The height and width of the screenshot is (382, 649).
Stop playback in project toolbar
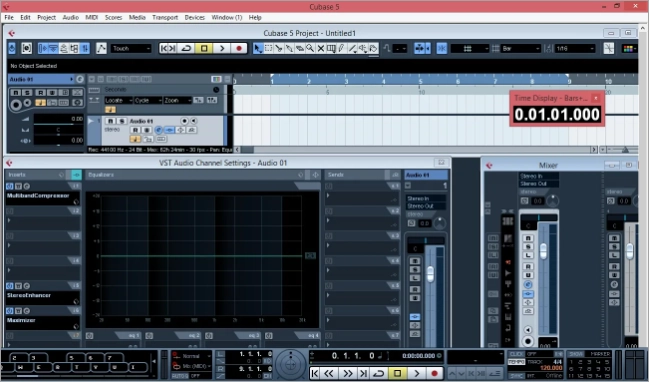tap(204, 48)
